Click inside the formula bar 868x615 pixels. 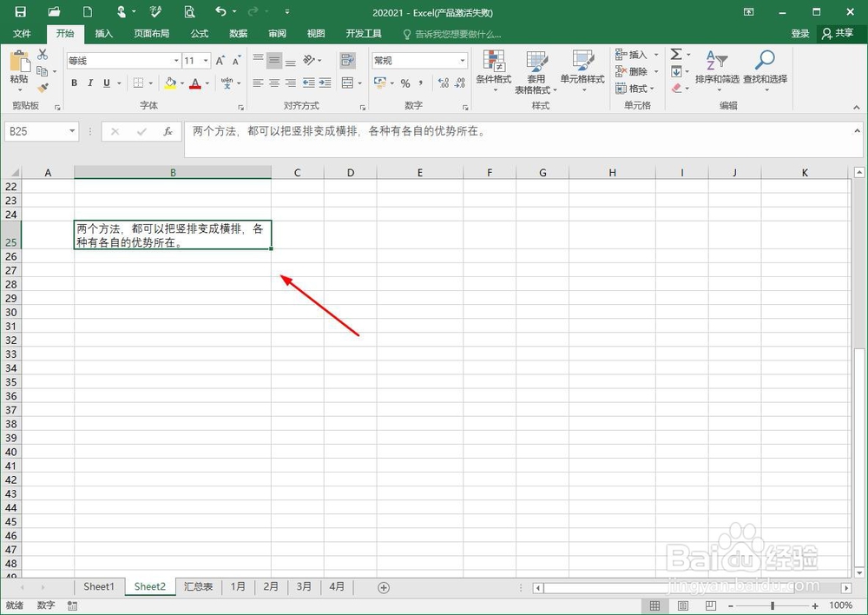(x=434, y=131)
